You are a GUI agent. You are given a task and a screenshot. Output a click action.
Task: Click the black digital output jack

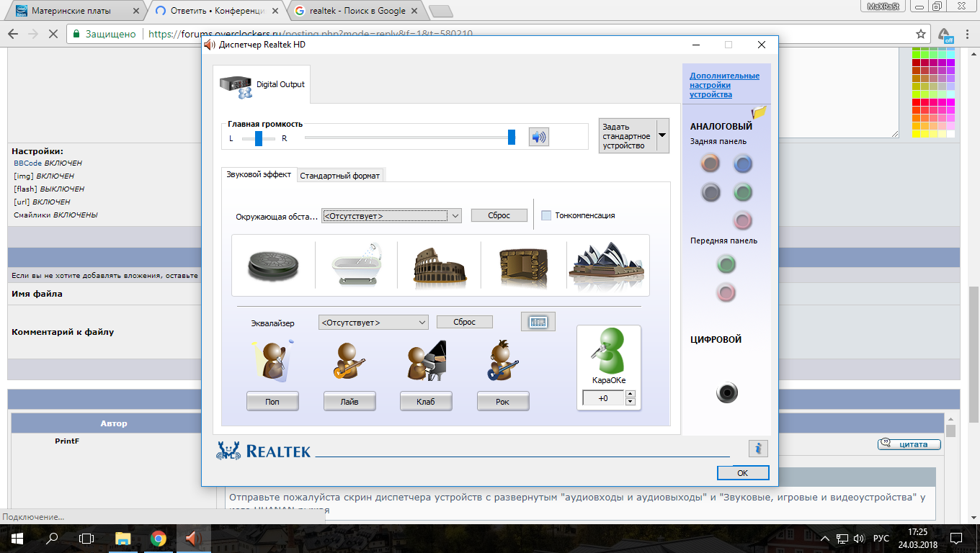coord(727,393)
